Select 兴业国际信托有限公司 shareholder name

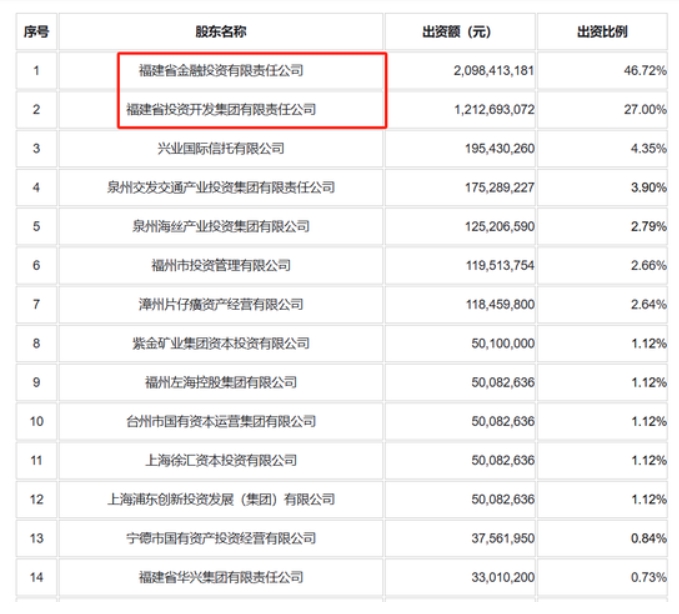point(221,148)
